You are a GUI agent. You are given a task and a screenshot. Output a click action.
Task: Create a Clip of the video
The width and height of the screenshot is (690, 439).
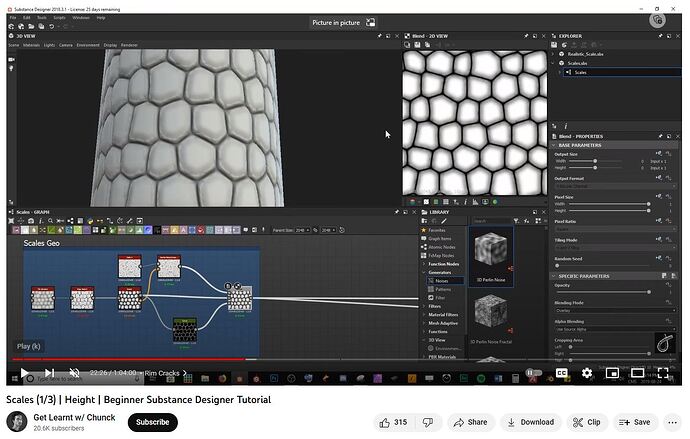pyautogui.click(x=587, y=422)
